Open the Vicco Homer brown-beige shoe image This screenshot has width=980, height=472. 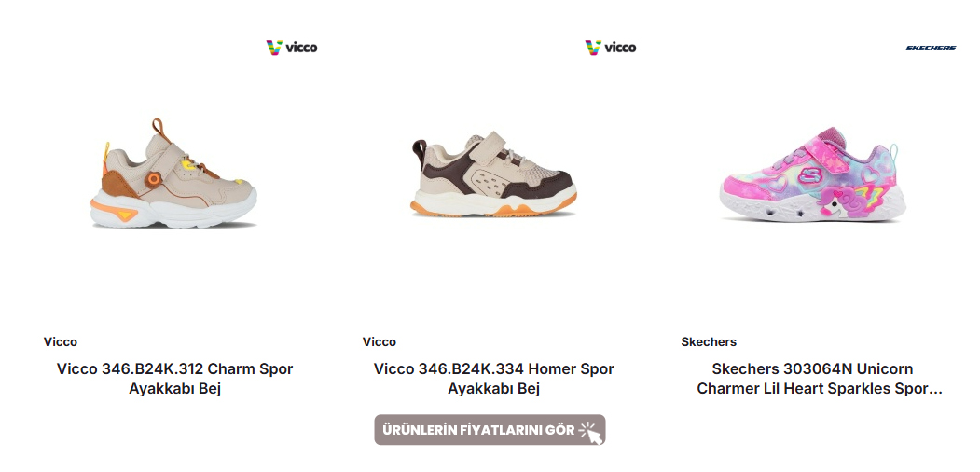(493, 175)
